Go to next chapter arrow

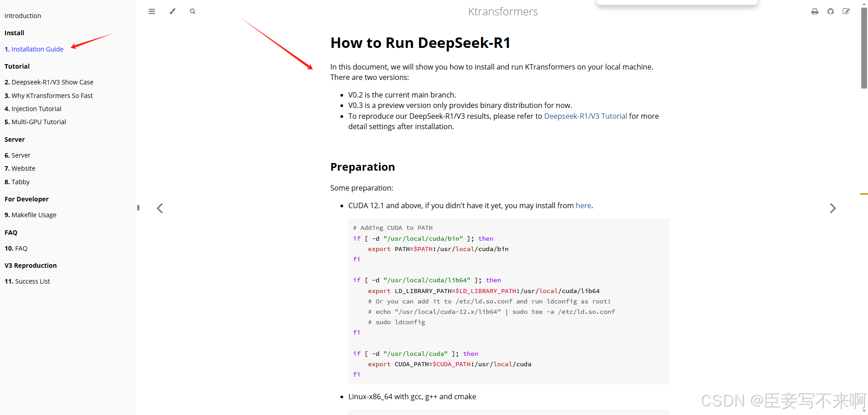coord(833,208)
